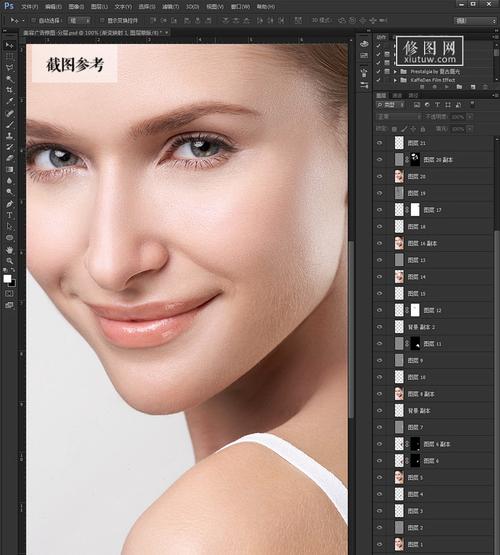The width and height of the screenshot is (500, 555).
Task: Select the Blur tool
Action: 10,181
